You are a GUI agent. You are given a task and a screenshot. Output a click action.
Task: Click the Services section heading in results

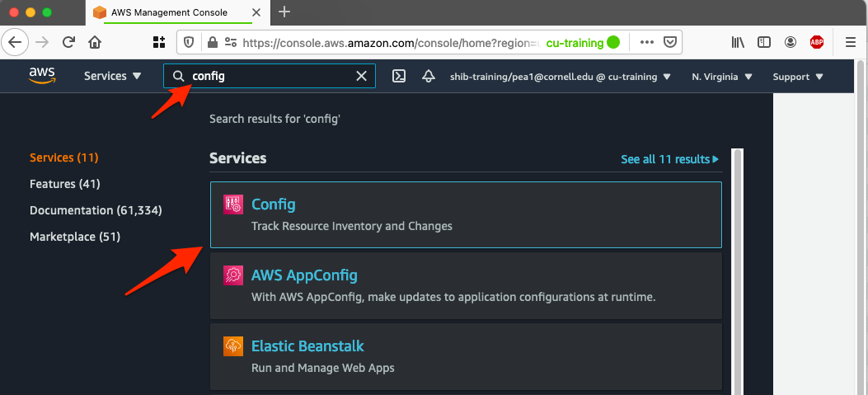tap(238, 158)
